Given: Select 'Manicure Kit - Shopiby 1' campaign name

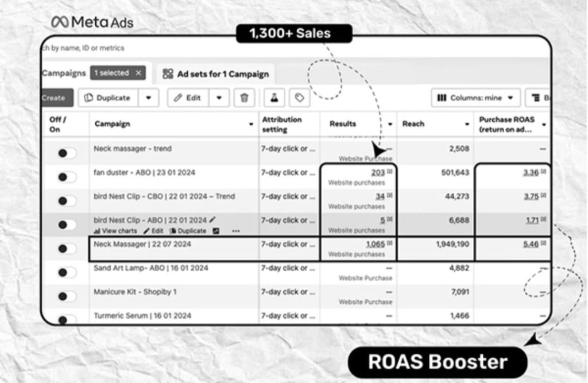Looking at the screenshot, I should [135, 292].
